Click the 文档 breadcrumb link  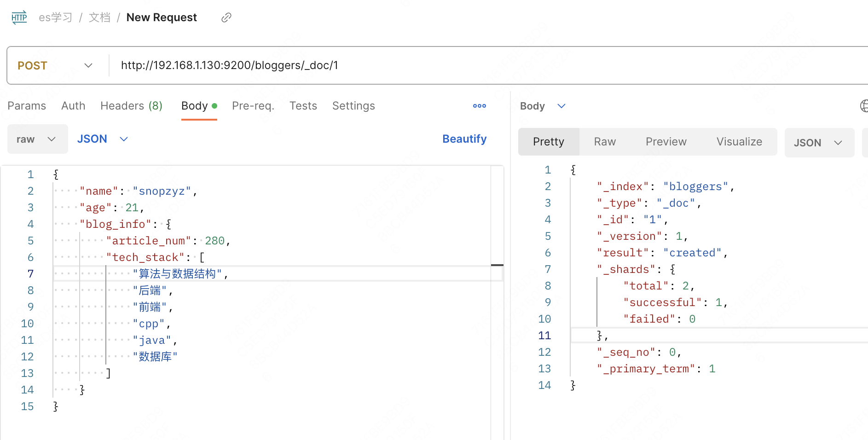[99, 17]
